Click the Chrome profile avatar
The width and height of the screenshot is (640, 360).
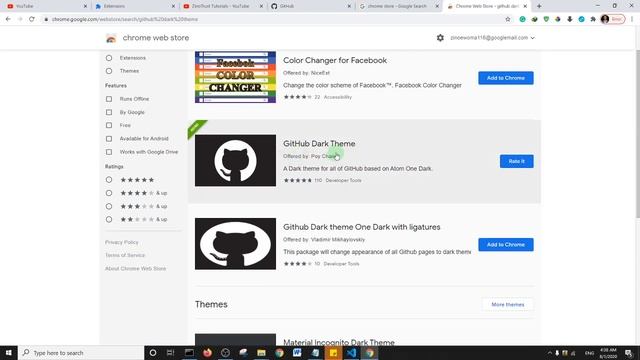pos(605,19)
